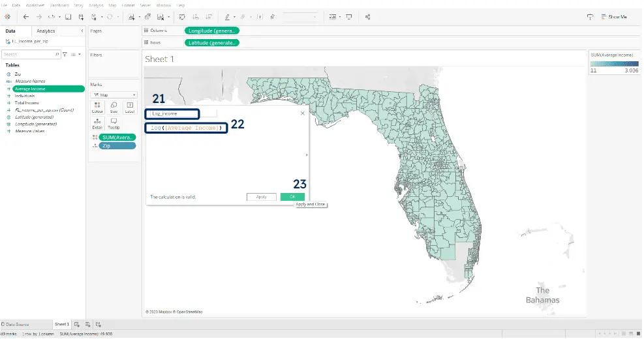
Task: Open the Size card in Marks
Action: (x=114, y=107)
